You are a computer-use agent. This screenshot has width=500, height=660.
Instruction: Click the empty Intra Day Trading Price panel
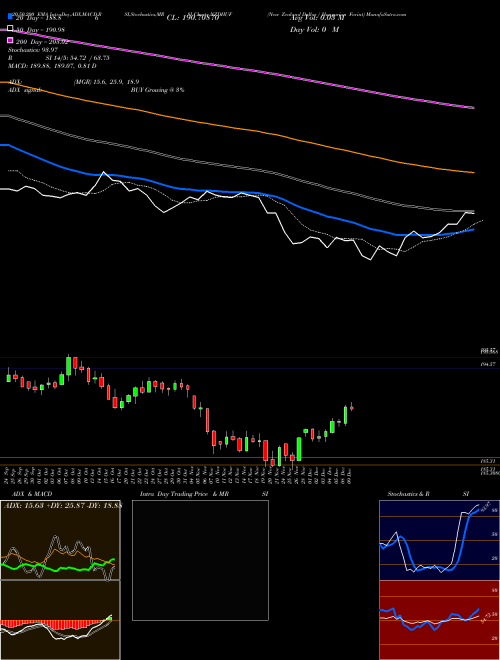pos(200,560)
